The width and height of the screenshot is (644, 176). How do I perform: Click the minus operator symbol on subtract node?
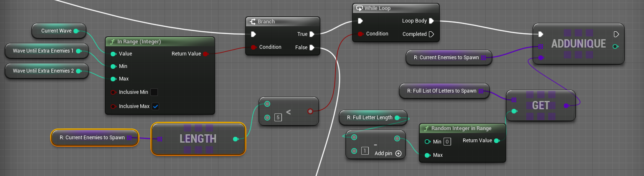(x=375, y=145)
